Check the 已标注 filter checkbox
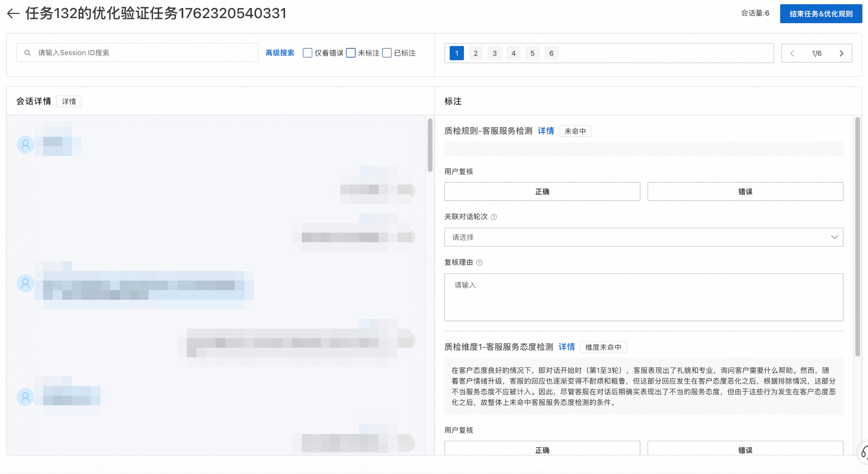 (x=387, y=53)
